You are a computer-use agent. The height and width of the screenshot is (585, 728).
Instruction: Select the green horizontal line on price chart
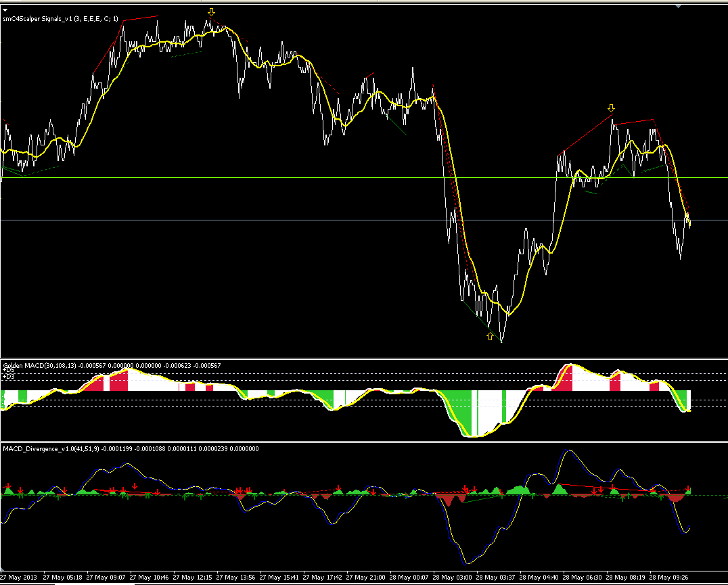364,178
